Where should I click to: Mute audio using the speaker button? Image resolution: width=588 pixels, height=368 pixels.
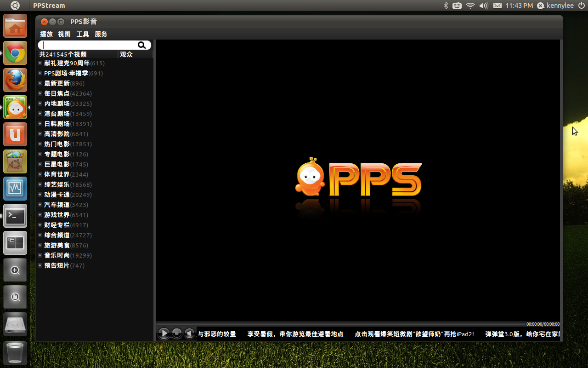tap(189, 333)
